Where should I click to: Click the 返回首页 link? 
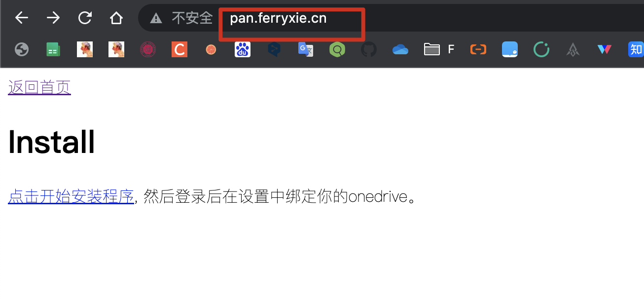39,87
